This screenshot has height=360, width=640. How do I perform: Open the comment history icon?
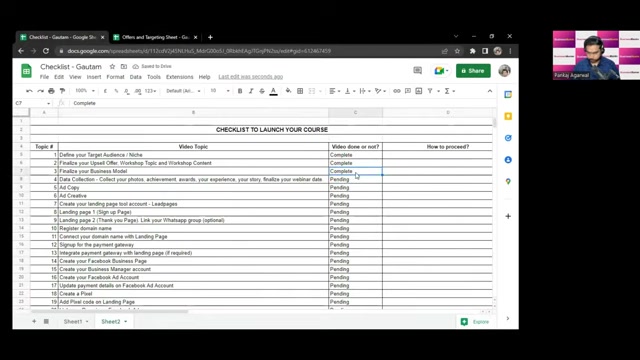pyautogui.click(x=418, y=71)
